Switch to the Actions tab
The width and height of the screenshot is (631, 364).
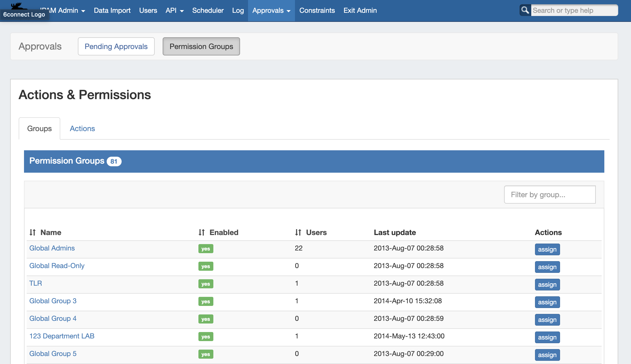pyautogui.click(x=82, y=128)
